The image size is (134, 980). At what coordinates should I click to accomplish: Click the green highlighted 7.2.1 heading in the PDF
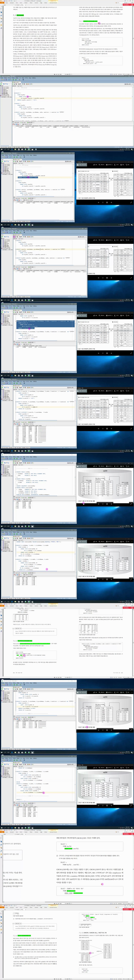pos(90,21)
